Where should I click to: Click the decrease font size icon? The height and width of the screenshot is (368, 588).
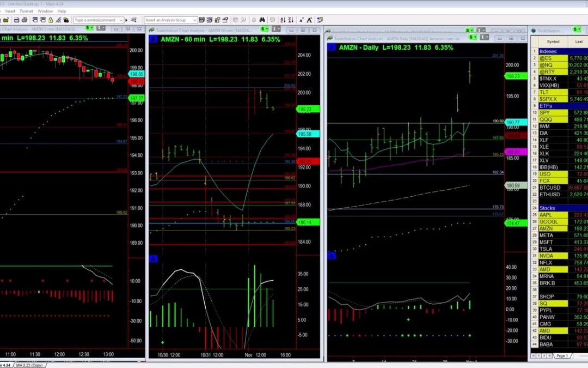pos(302,20)
